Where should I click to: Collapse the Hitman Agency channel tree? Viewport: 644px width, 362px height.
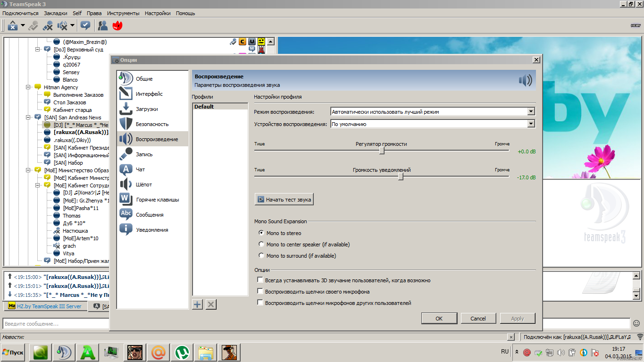(28, 87)
